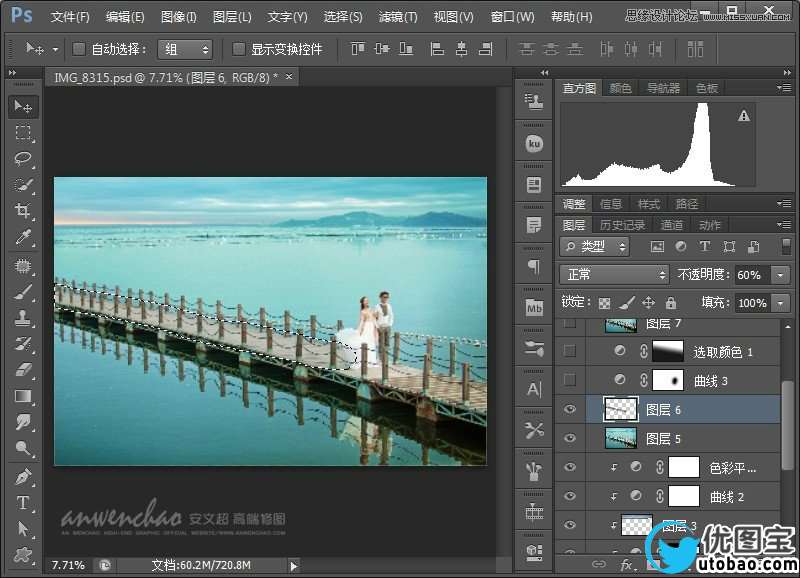Switch to the 历史记录 tab

622,225
